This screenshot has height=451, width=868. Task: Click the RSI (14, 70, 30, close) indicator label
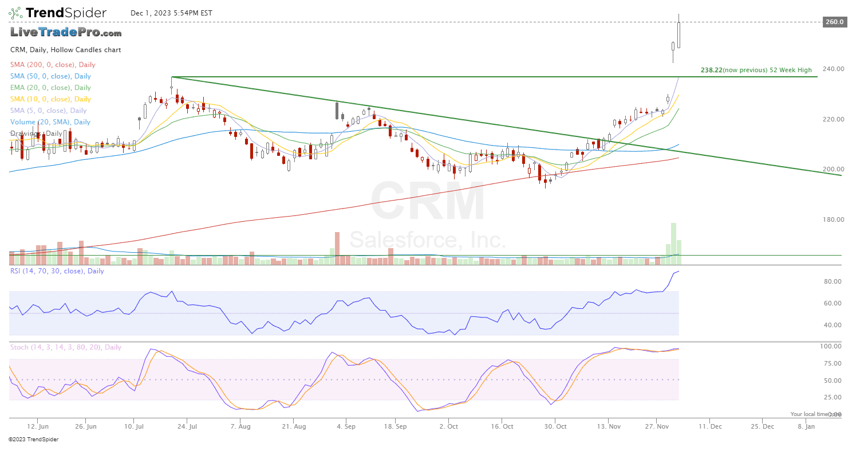[57, 271]
